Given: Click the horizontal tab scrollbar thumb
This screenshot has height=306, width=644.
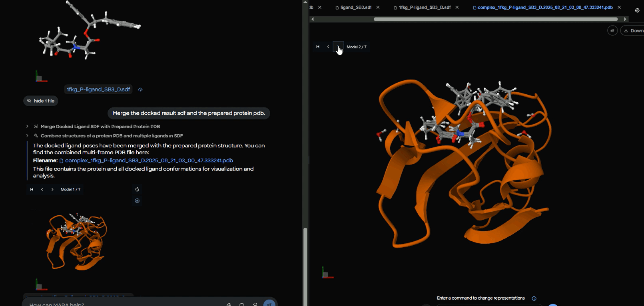Looking at the screenshot, I should pyautogui.click(x=496, y=19).
